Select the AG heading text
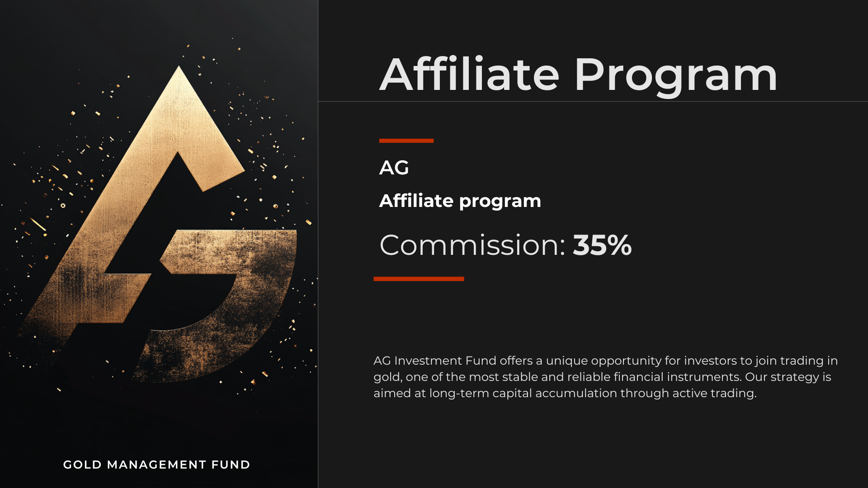Image resolution: width=868 pixels, height=488 pixels. [x=394, y=168]
